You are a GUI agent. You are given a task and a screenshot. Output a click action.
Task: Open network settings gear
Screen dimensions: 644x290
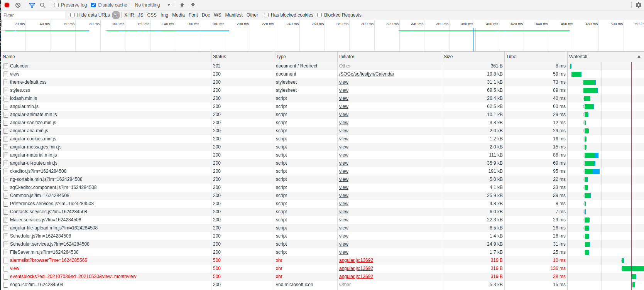(x=638, y=5)
